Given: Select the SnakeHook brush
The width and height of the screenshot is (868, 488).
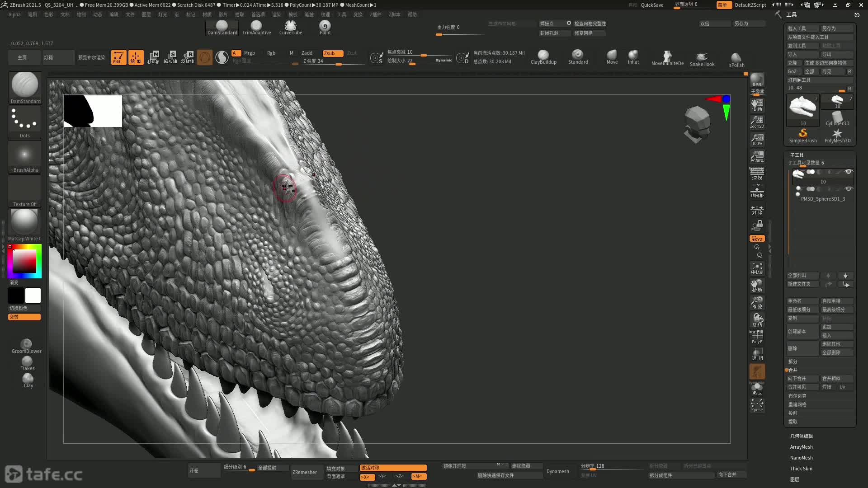Looking at the screenshot, I should click(702, 59).
